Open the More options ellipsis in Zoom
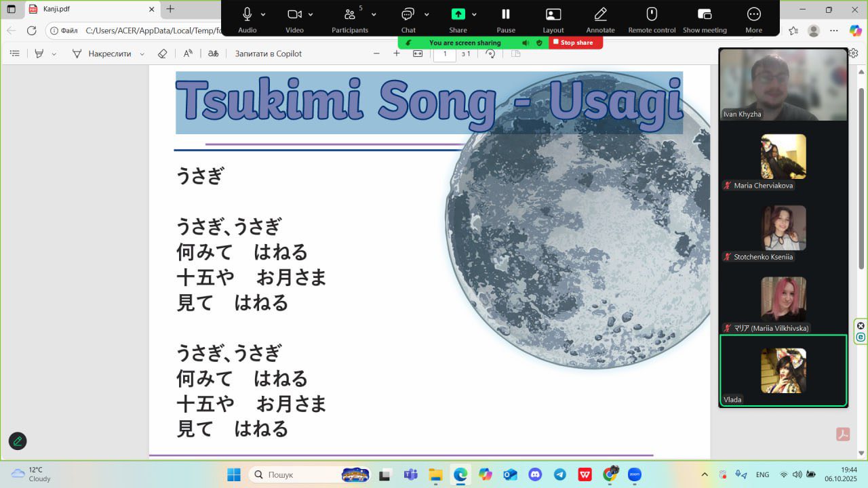Screen dimensions: 868x488 point(753,15)
